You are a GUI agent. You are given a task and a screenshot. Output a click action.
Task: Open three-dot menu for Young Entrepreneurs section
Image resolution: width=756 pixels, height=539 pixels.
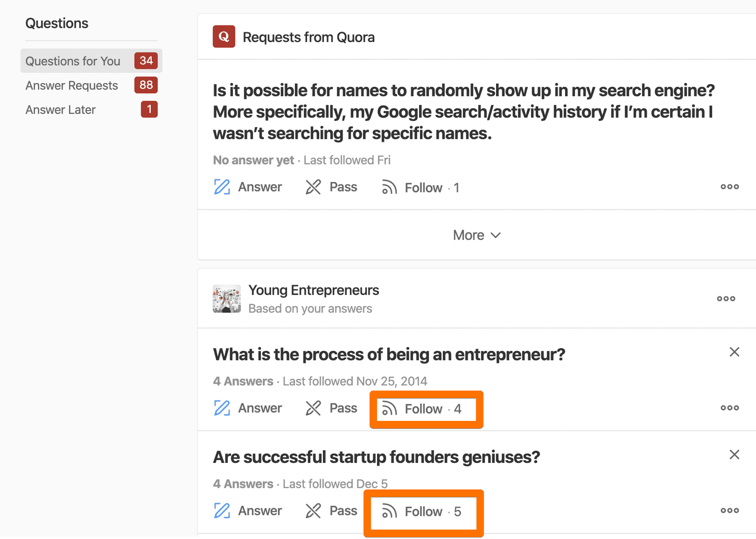click(x=726, y=299)
